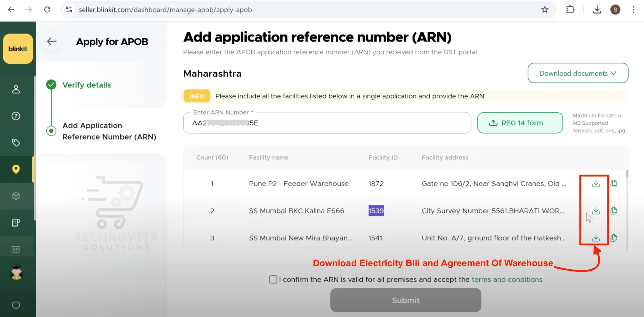Click the bookmark star in address bar
The width and height of the screenshot is (644, 317).
tap(545, 10)
